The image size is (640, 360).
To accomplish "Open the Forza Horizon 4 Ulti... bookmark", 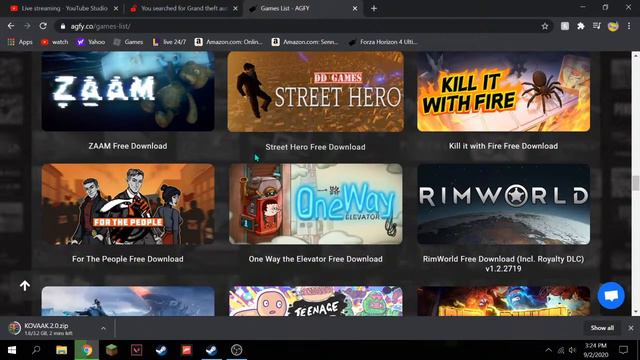I will tap(383, 42).
